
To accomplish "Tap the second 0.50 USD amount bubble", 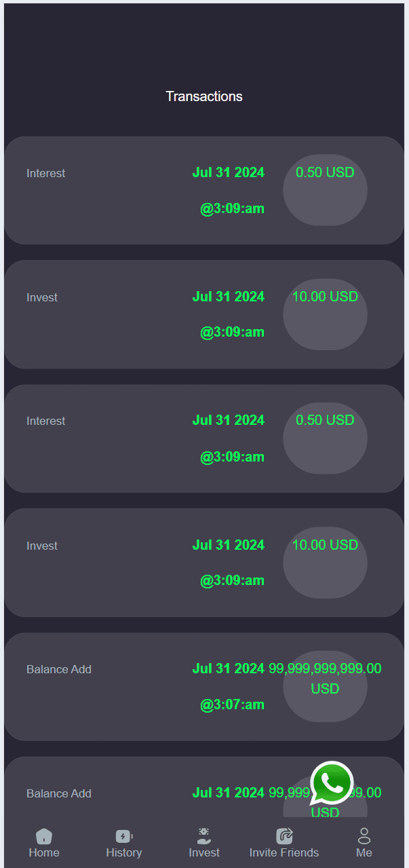I will [x=325, y=438].
